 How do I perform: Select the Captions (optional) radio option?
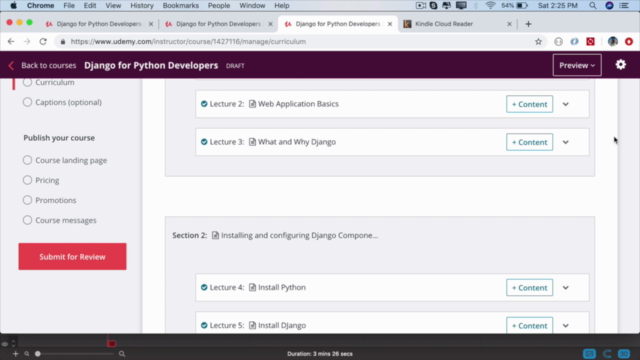point(27,102)
